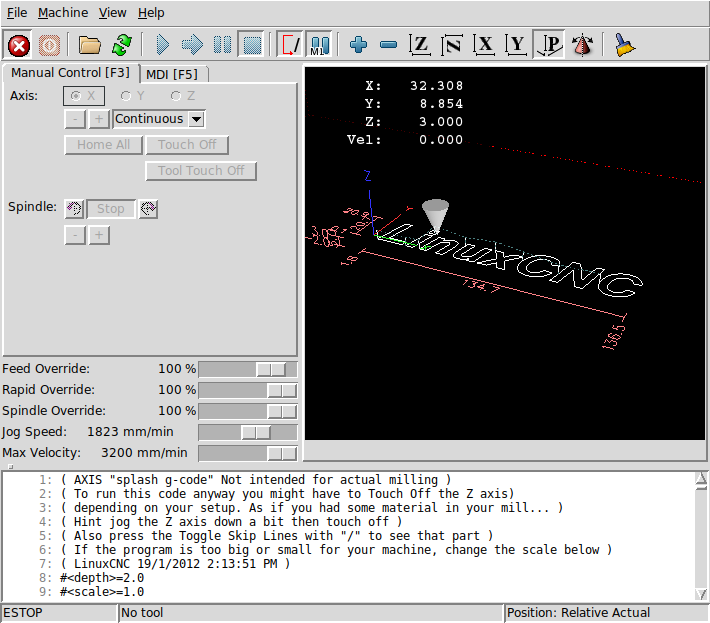Click the Spindle Override slider
The height and width of the screenshot is (623, 710).
coord(248,411)
